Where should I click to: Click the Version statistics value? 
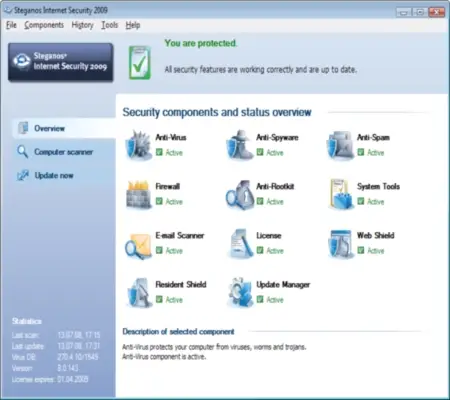tap(68, 368)
